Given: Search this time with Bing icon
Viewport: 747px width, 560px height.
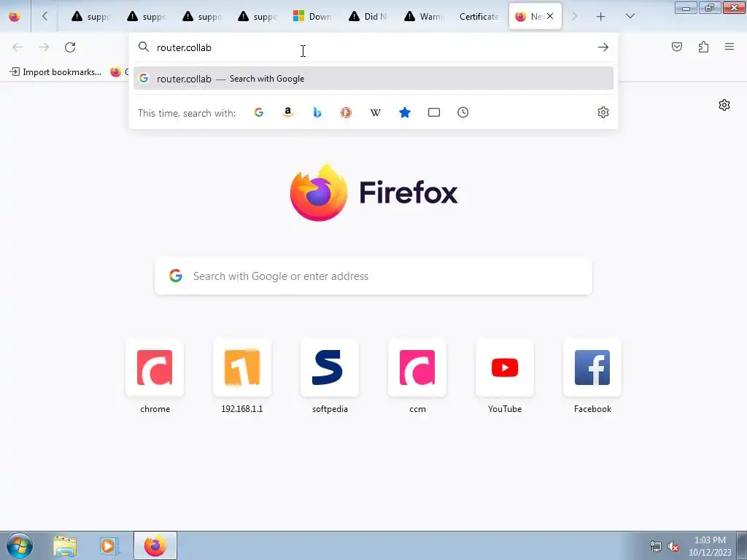Looking at the screenshot, I should coord(317,112).
